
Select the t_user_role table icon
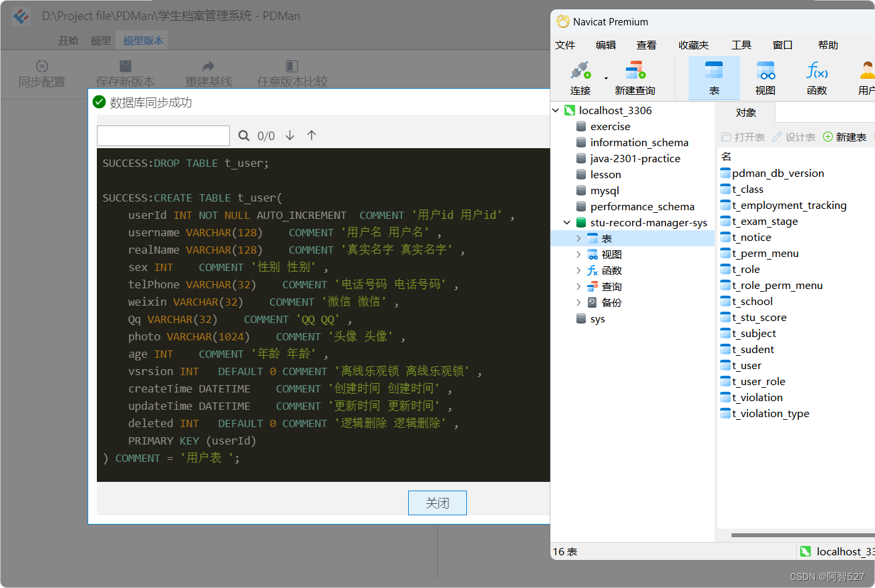[x=725, y=381]
